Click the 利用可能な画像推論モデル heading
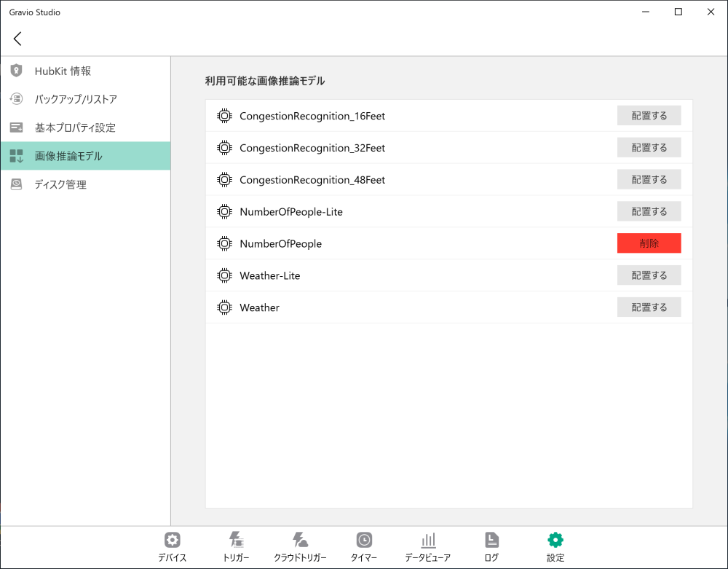This screenshot has height=569, width=728. (x=265, y=81)
